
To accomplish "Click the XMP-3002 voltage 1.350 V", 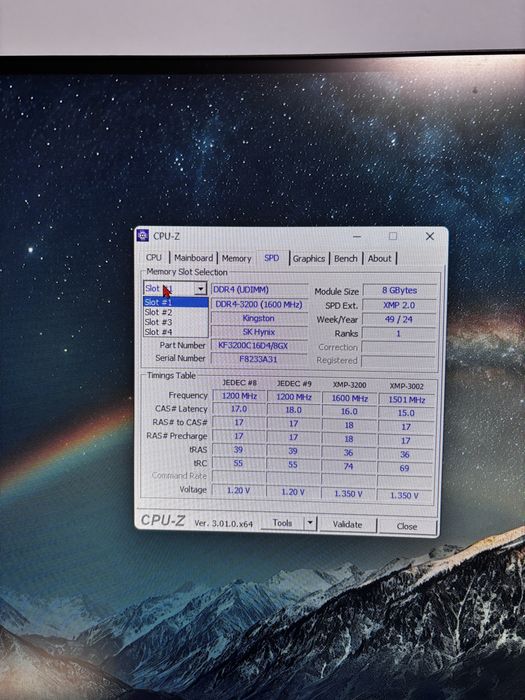I will 404,496.
